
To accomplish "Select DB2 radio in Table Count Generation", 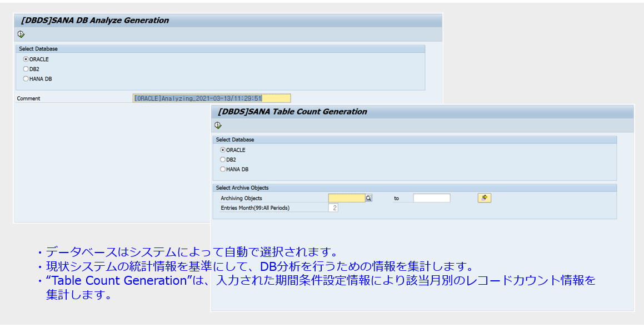I will 223,160.
